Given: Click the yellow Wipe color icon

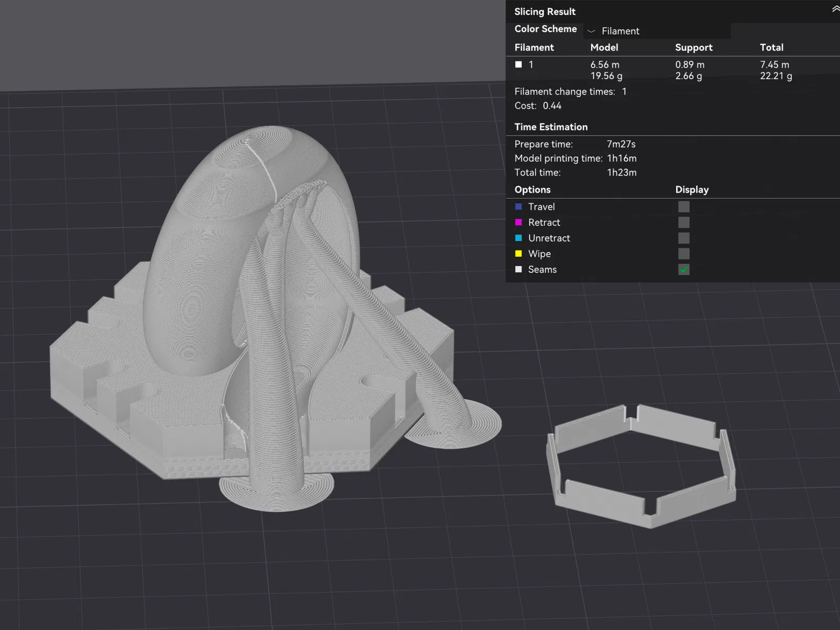Looking at the screenshot, I should (519, 254).
